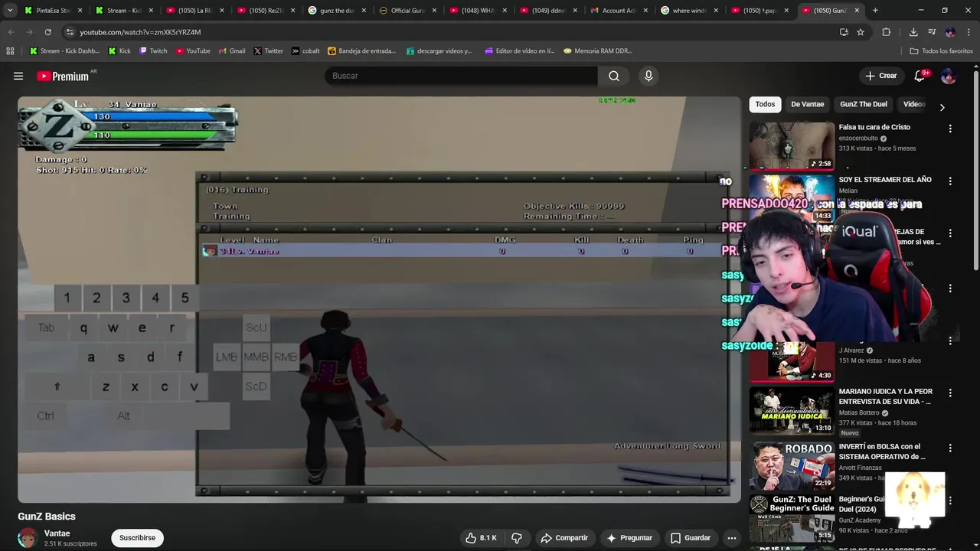980x551 pixels.
Task: Open the Chrome three-dot main menu
Action: point(968,32)
